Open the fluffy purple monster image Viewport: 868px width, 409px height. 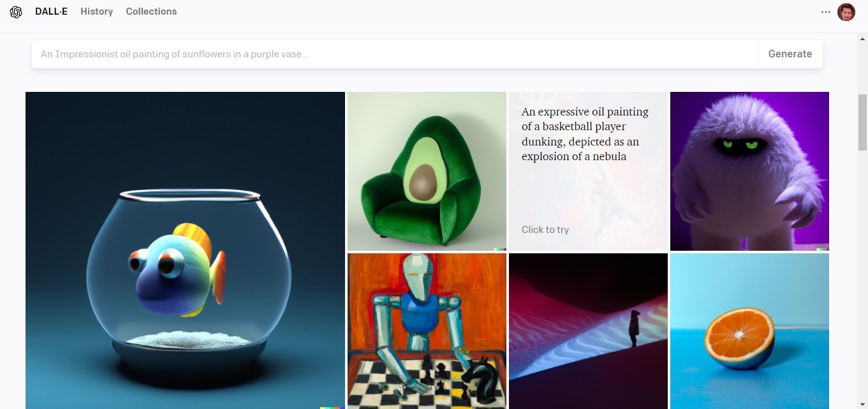(x=749, y=171)
